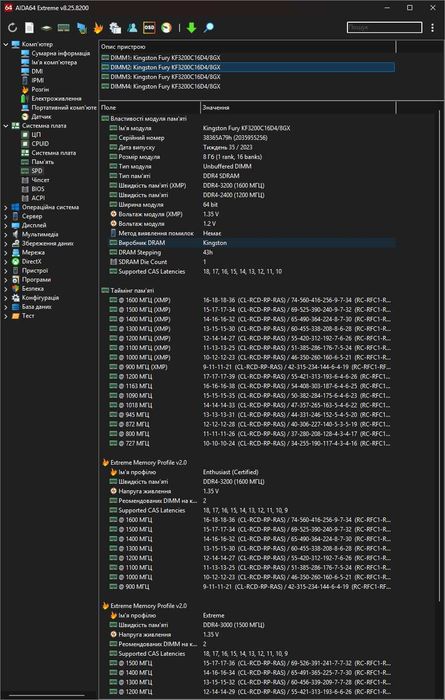Click the magnifier search toolbar icon
The width and height of the screenshot is (445, 700).
point(208,28)
